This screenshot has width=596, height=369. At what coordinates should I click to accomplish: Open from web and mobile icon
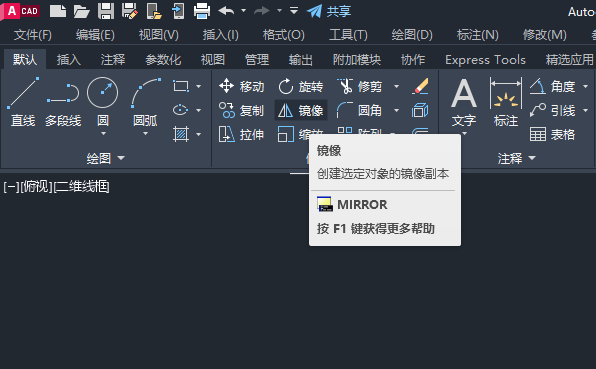point(154,11)
